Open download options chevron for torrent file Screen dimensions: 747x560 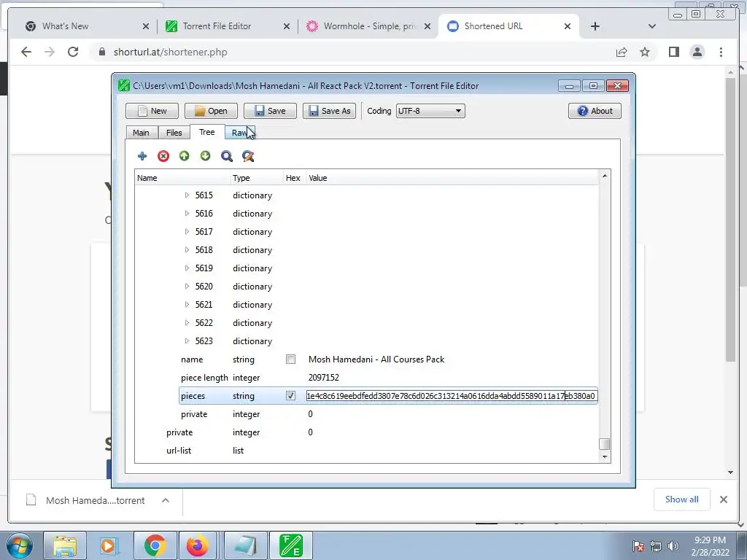166,500
